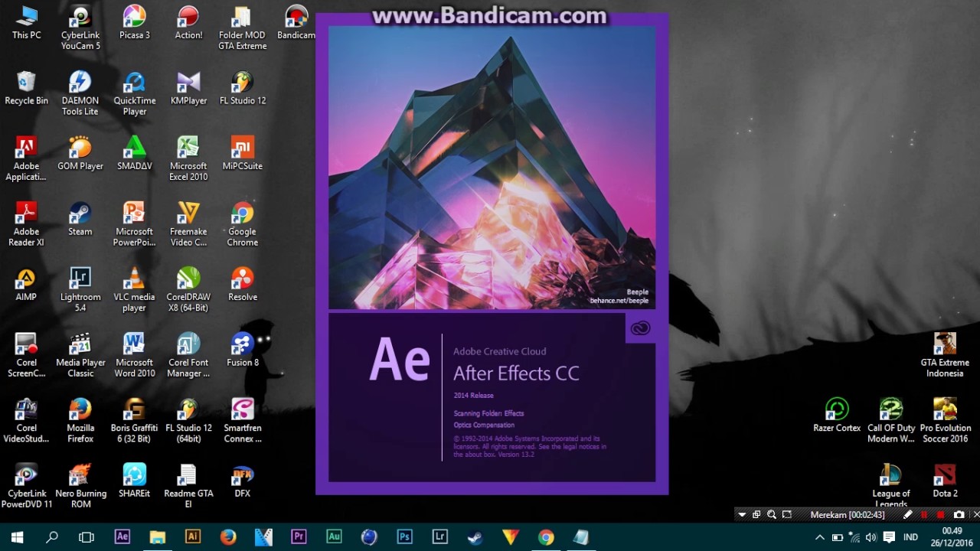Select FL Studio 12 desktop icon
Screen dimensions: 980x551
[x=243, y=88]
